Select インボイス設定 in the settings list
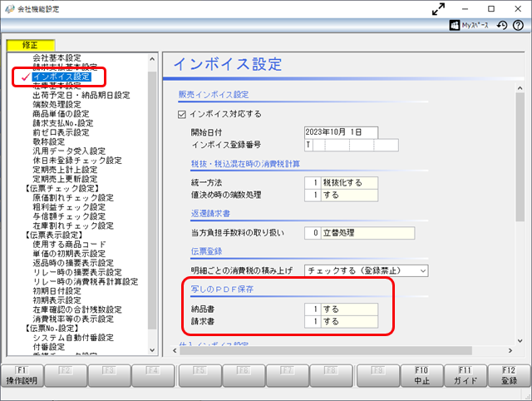The height and width of the screenshot is (401, 532). (62, 77)
